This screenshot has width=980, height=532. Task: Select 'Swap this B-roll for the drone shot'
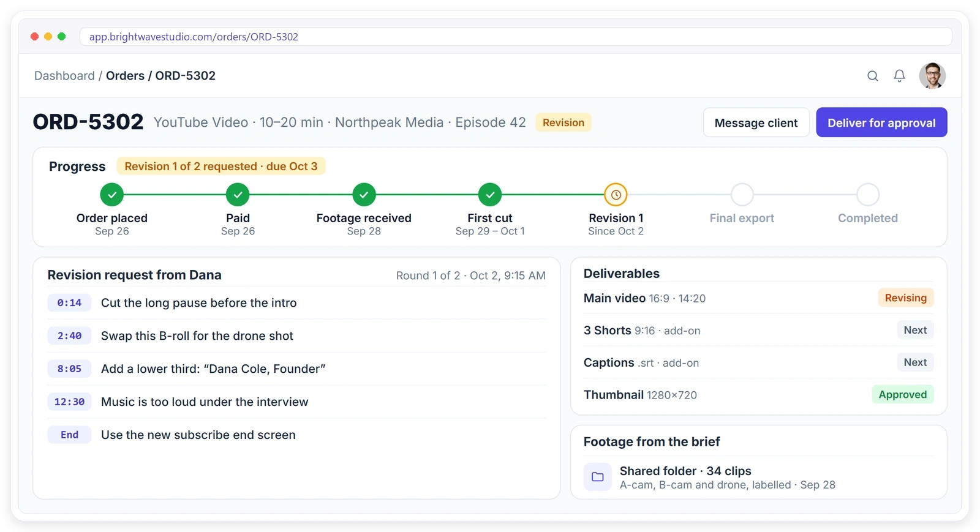point(197,335)
